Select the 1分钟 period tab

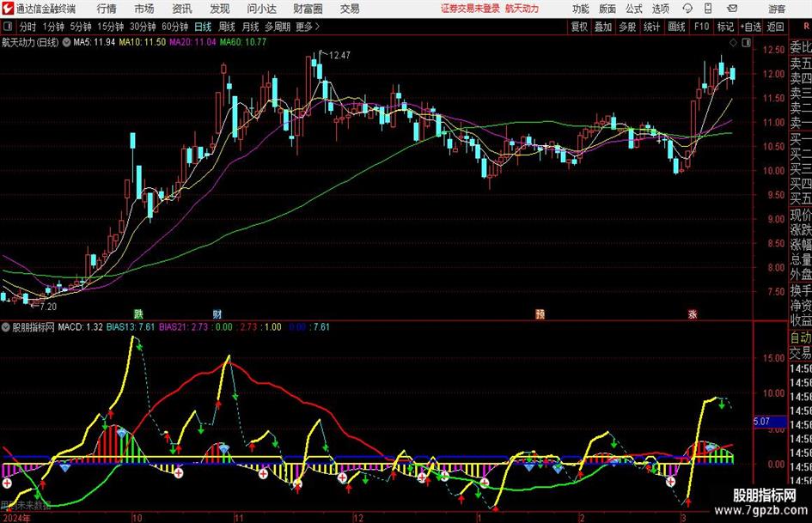point(53,27)
